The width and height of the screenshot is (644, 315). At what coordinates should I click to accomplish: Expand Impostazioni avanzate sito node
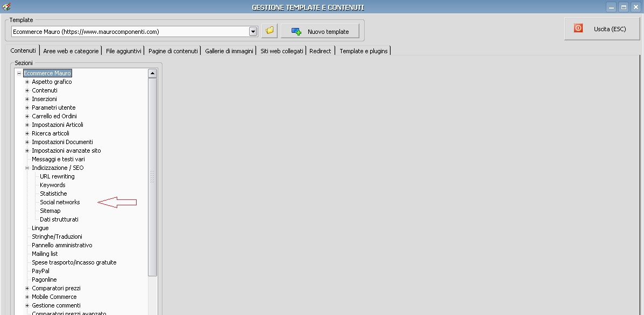pyautogui.click(x=27, y=151)
